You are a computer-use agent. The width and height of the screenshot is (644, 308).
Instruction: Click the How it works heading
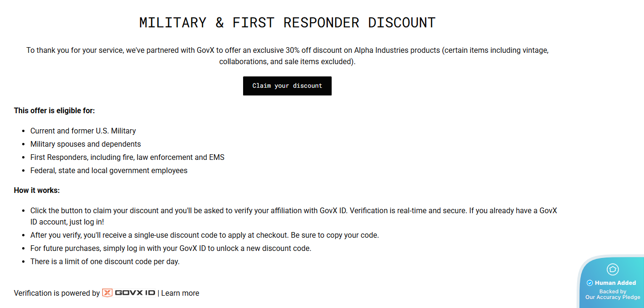point(37,191)
